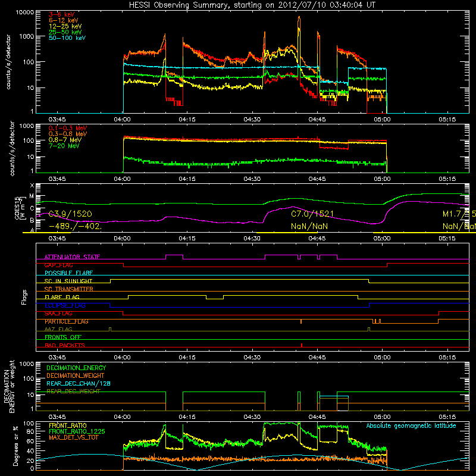The image size is (476, 476).
Task: Click the HESSI Observing Summary title text
Action: (x=252, y=5)
